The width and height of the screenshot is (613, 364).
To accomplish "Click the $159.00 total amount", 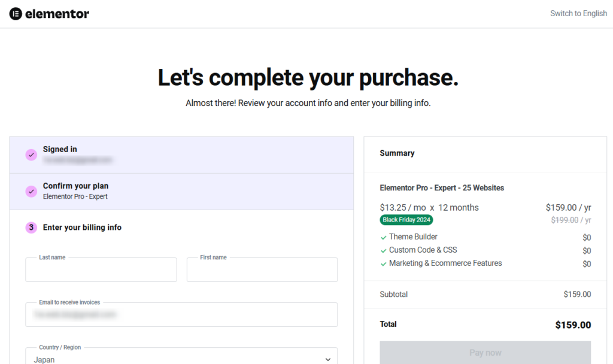I will point(573,325).
